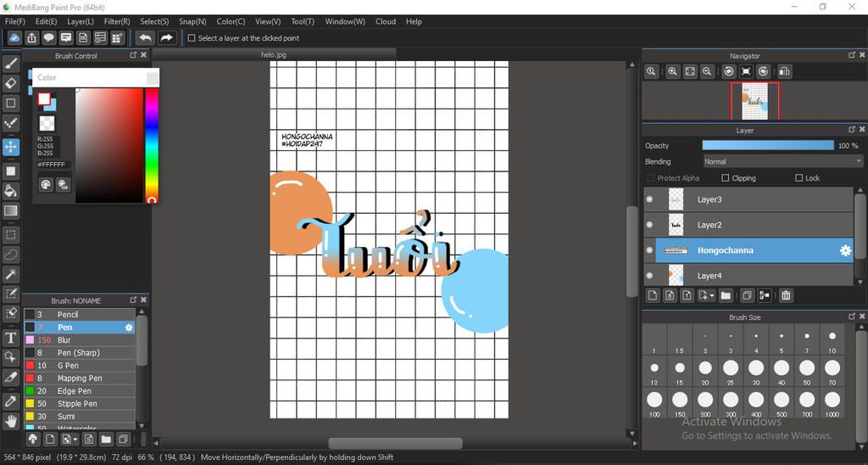Select the Eyedropper tool

10,401
